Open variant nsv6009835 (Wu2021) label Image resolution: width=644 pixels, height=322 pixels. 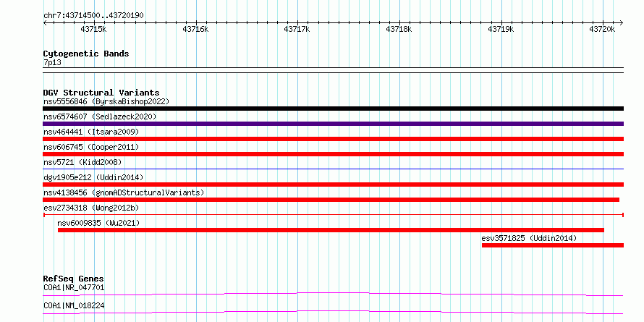(x=98, y=223)
